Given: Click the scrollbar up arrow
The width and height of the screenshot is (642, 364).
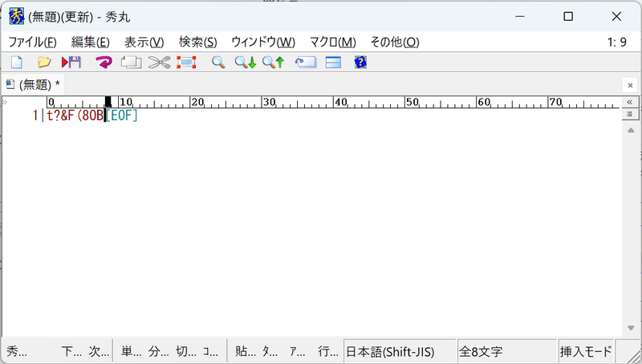Looking at the screenshot, I should coord(631,130).
